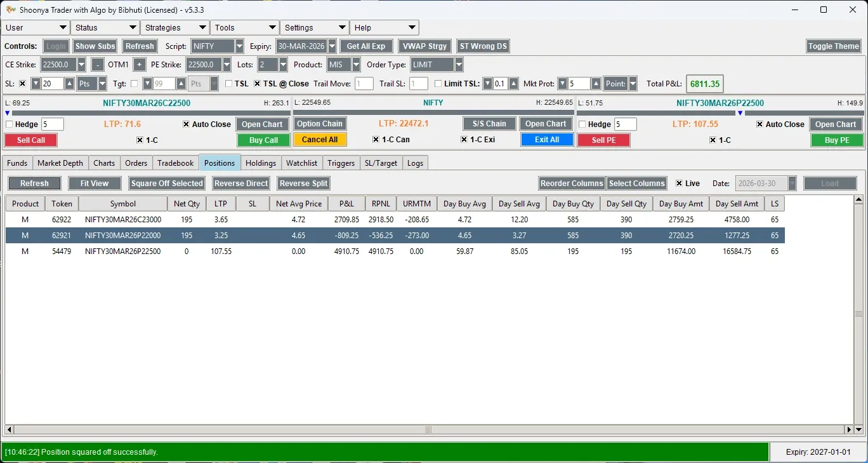Expand the Script NIFTY dropdown
868x463 pixels.
tap(239, 46)
